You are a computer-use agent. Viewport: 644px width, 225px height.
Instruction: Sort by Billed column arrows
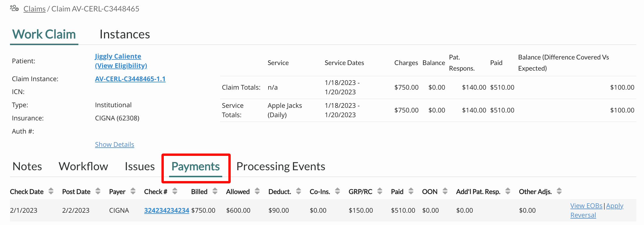coord(215,191)
